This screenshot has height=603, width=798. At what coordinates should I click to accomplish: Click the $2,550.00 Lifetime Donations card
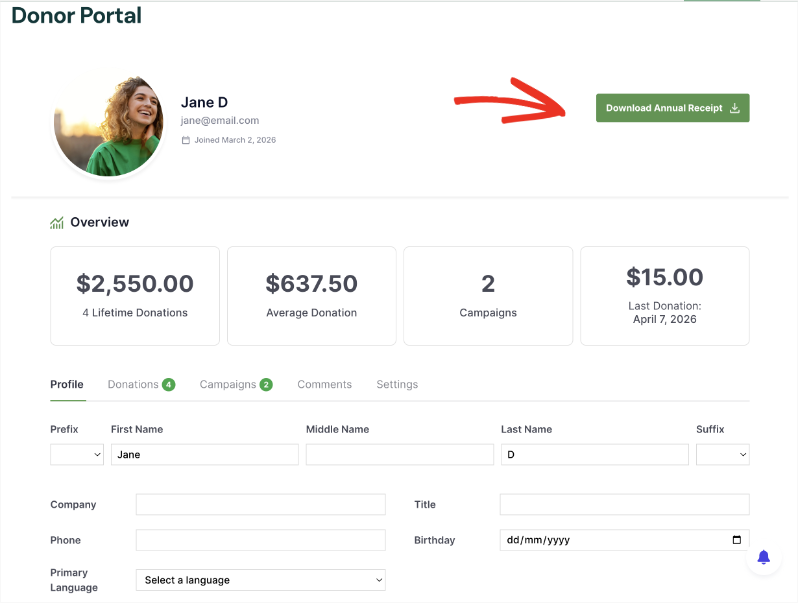pyautogui.click(x=135, y=296)
